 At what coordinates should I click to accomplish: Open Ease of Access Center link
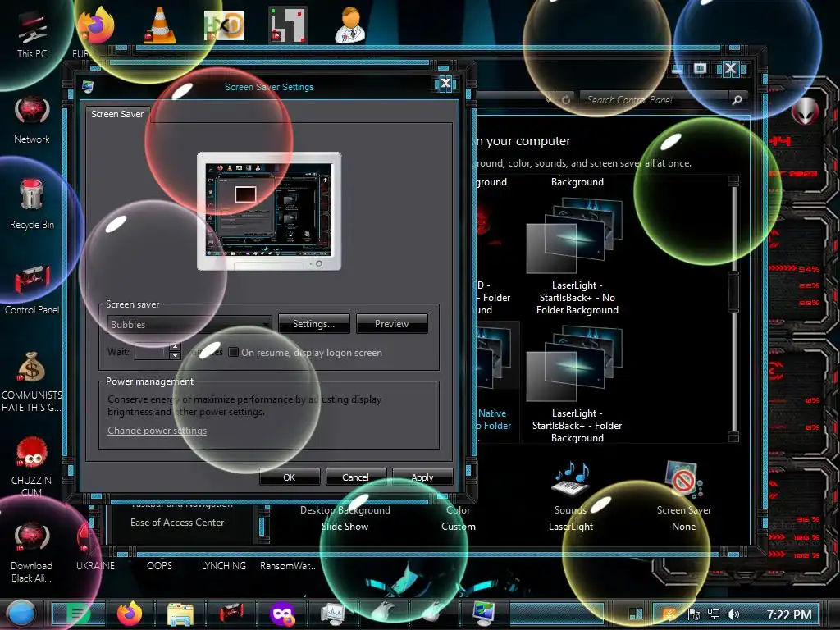[x=177, y=523]
